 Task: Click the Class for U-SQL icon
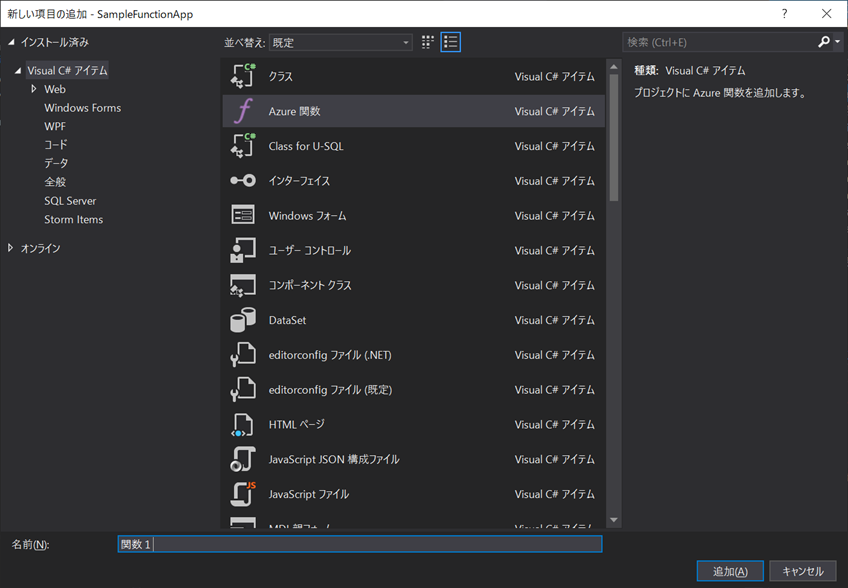pyautogui.click(x=243, y=146)
